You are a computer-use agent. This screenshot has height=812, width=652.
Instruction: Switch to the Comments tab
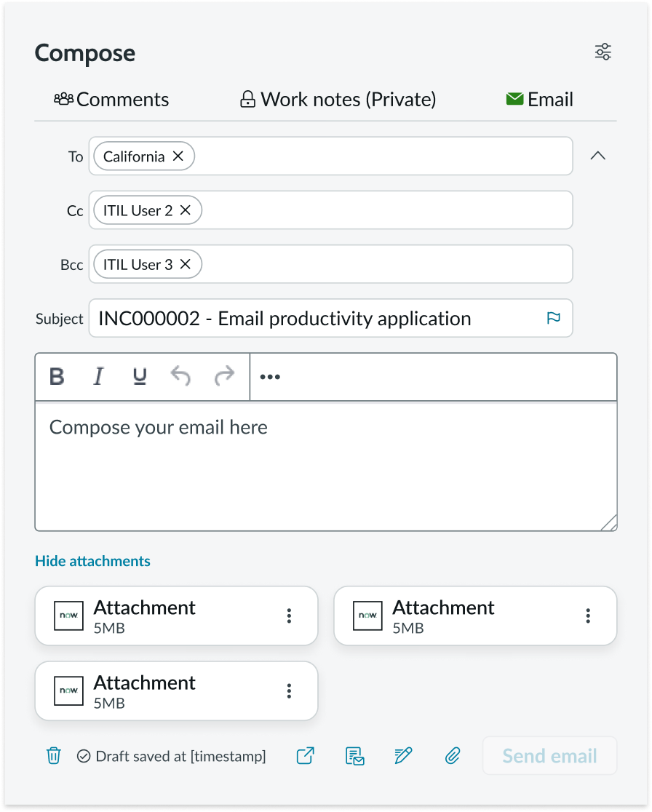(112, 100)
